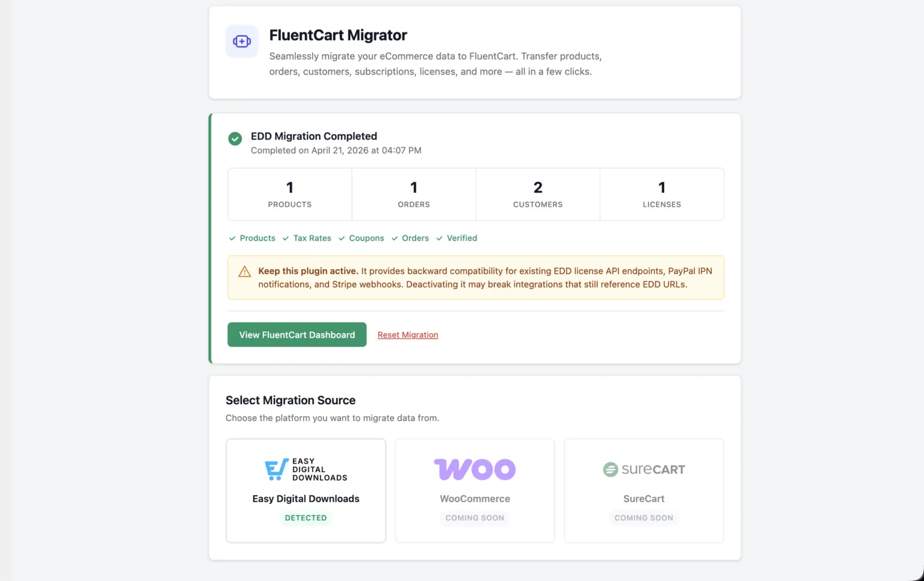Select the Customers count stat box
This screenshot has height=581, width=924.
[x=538, y=194]
